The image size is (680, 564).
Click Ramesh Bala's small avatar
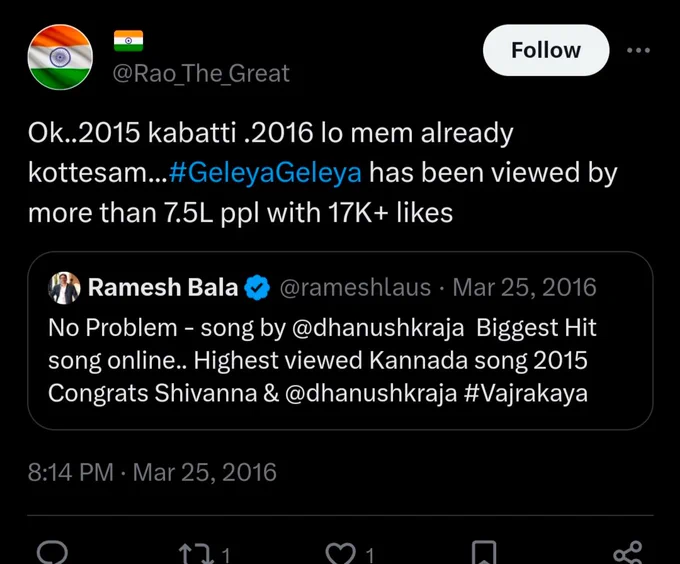pos(64,288)
